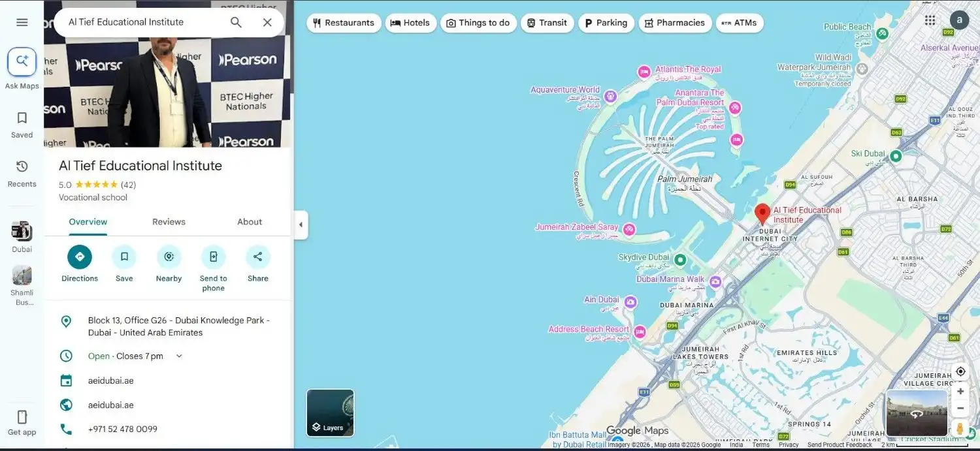Filter by the ATMs chip
Screen dimensions: 980x451
pos(740,23)
